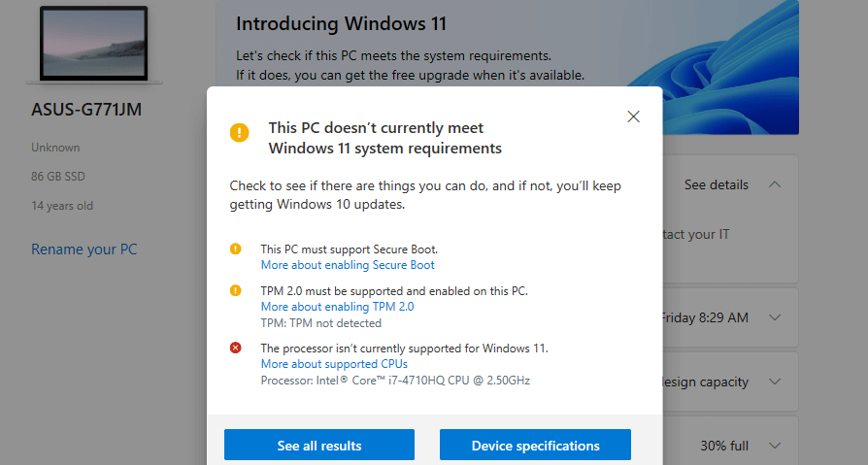
Task: Expand the design capacity section
Action: (x=775, y=382)
